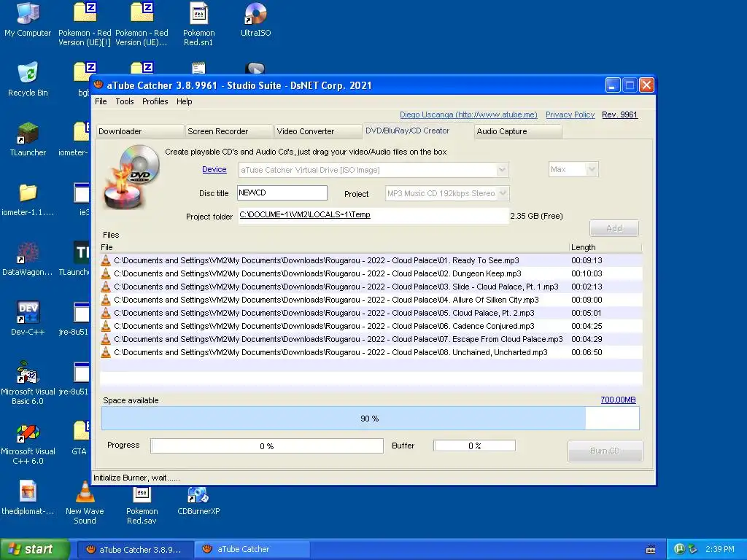Viewport: 747px width, 560px height.
Task: Open thediplomat desktop file
Action: point(28,499)
